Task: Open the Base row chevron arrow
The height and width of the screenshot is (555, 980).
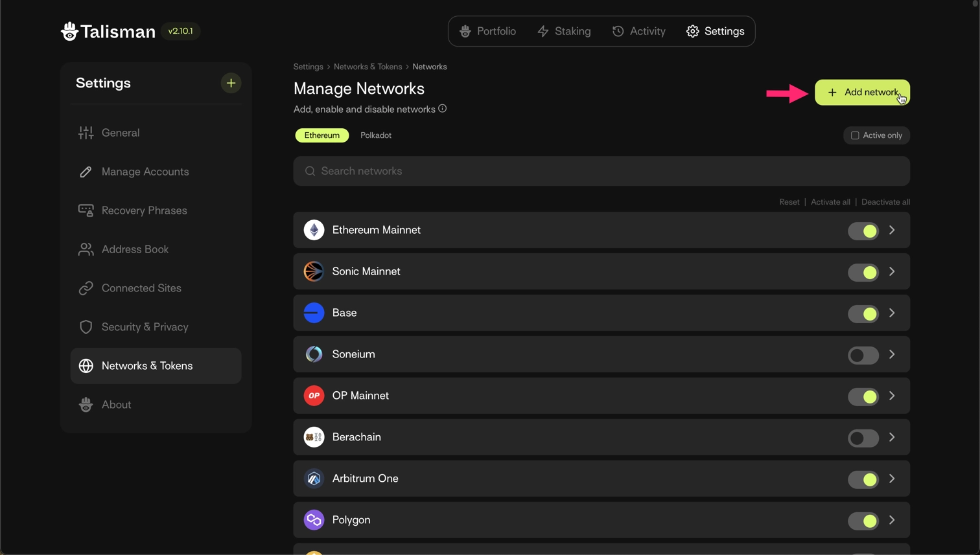Action: click(892, 313)
